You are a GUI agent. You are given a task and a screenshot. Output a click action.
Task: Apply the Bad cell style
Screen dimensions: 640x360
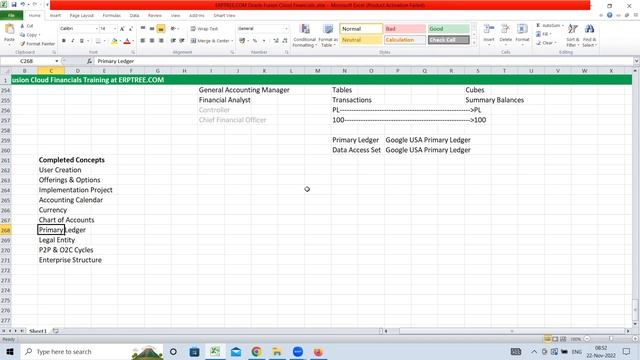404,29
